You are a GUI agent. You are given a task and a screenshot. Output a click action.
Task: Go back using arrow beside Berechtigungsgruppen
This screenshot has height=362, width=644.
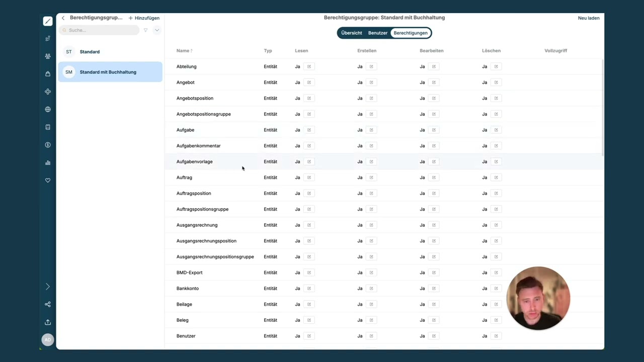point(63,18)
